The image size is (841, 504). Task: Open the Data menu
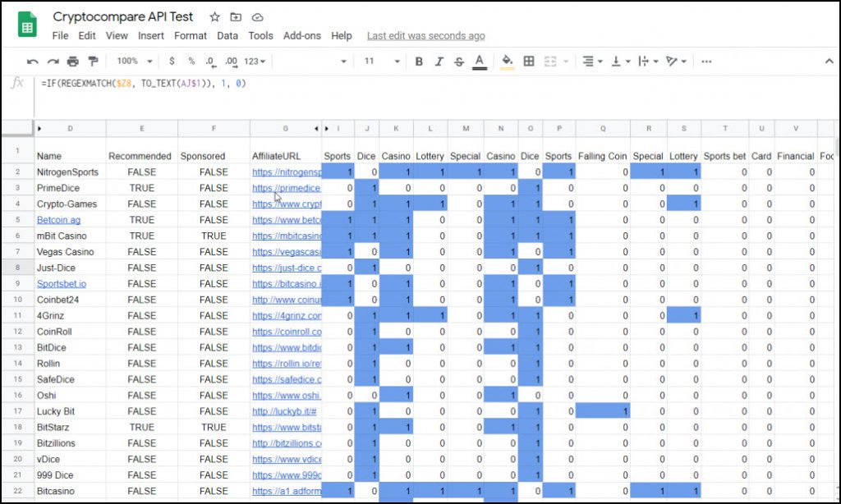coord(227,36)
